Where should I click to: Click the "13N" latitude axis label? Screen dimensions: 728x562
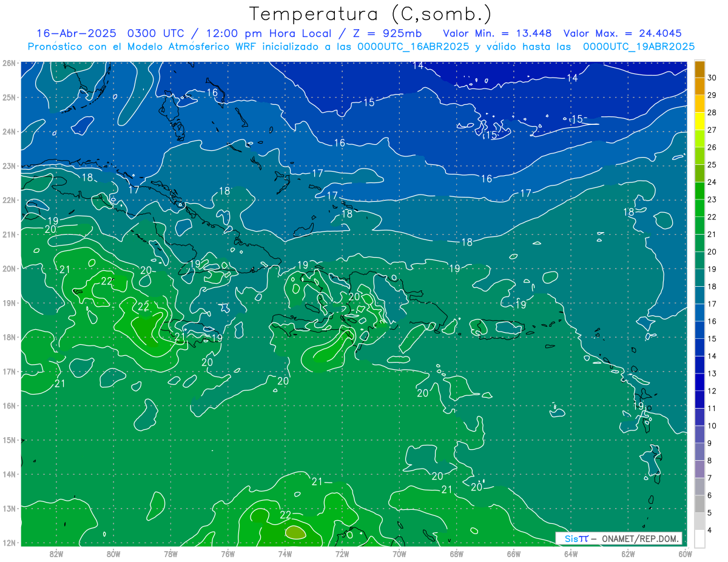pyautogui.click(x=9, y=508)
